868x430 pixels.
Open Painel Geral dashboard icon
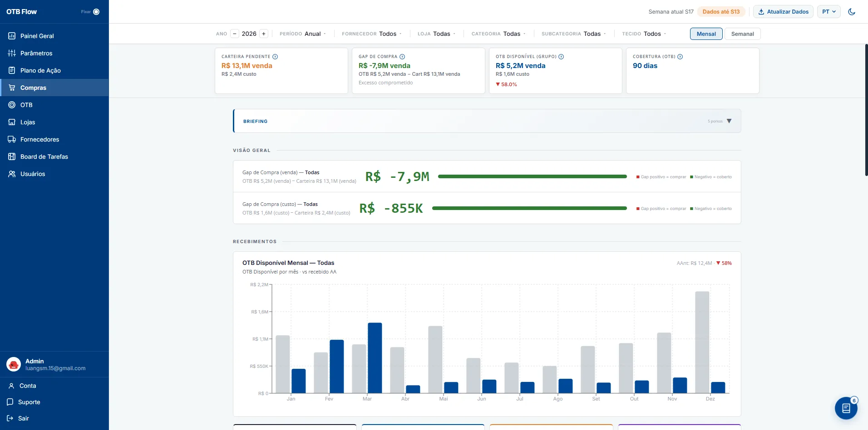point(12,36)
